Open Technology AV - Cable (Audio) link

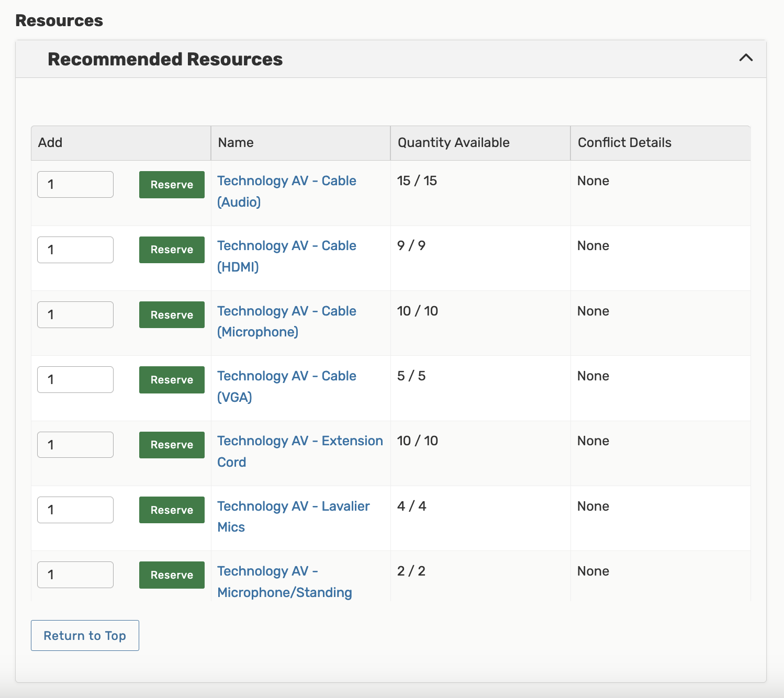(286, 181)
